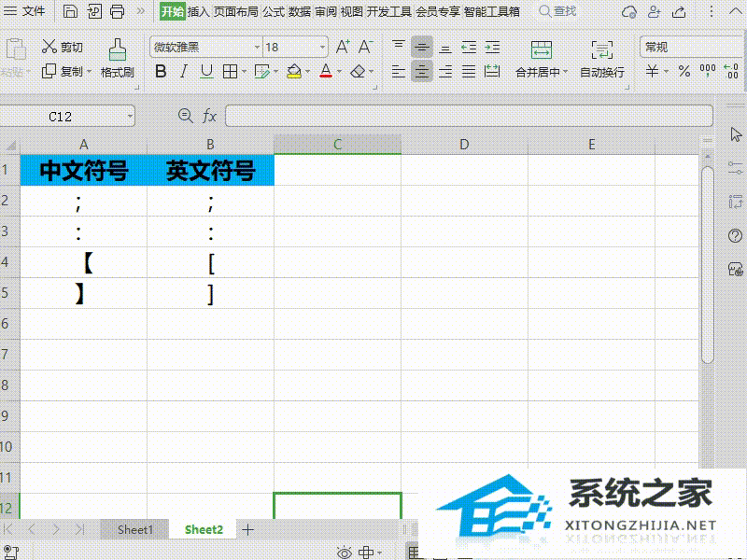This screenshot has height=560, width=747.
Task: Apply the percent number style
Action: [684, 70]
